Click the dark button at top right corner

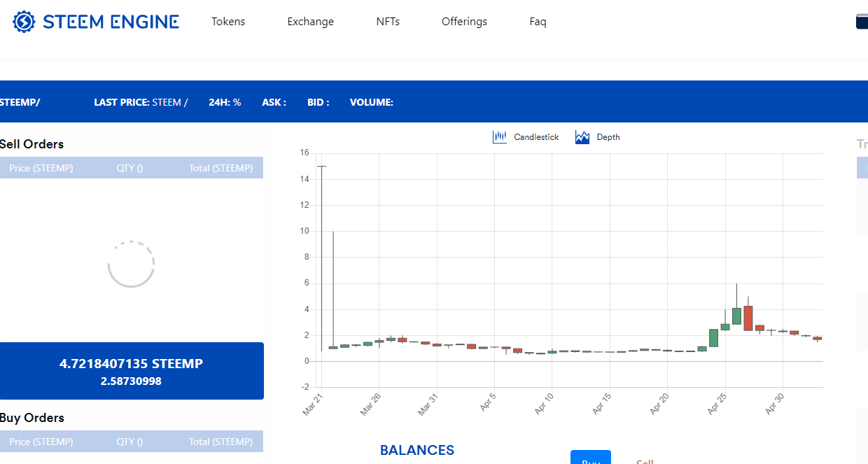[862, 22]
